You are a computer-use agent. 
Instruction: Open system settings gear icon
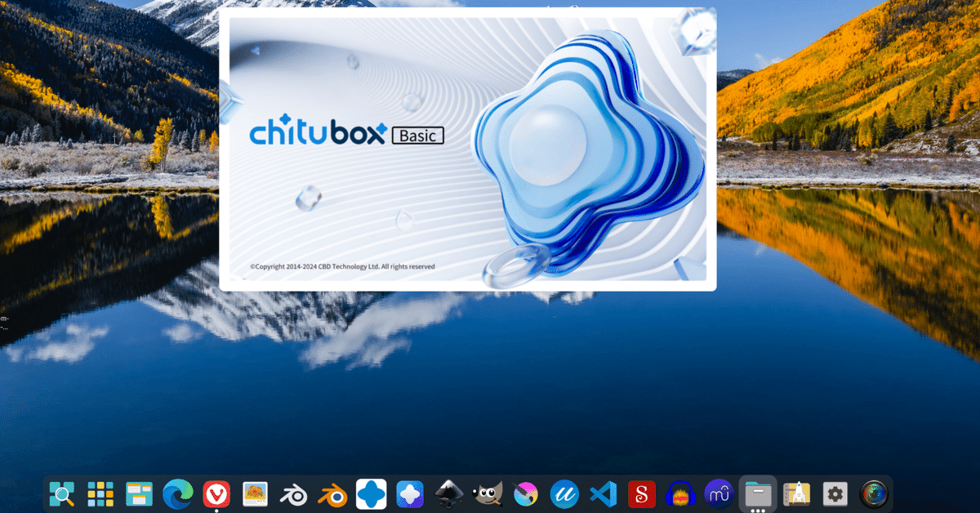835,493
